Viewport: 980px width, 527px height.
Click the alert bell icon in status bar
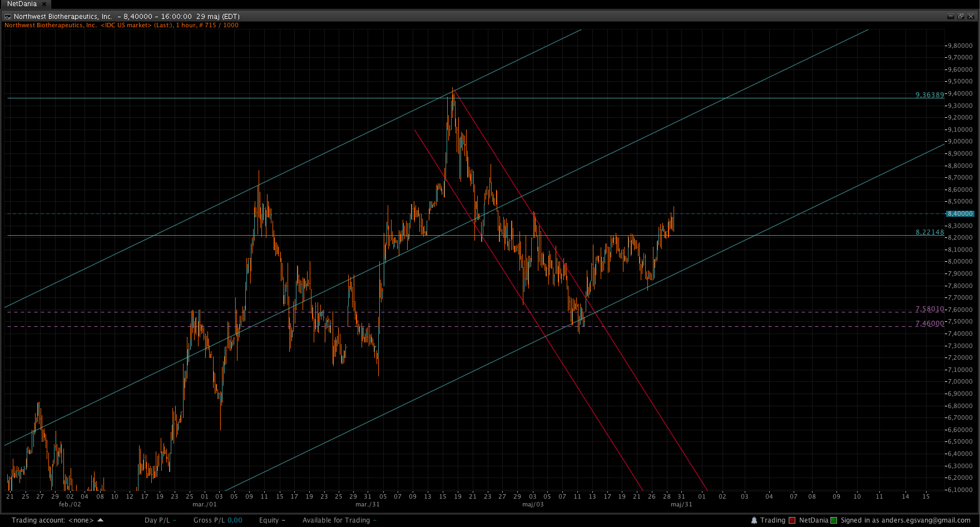[x=754, y=520]
